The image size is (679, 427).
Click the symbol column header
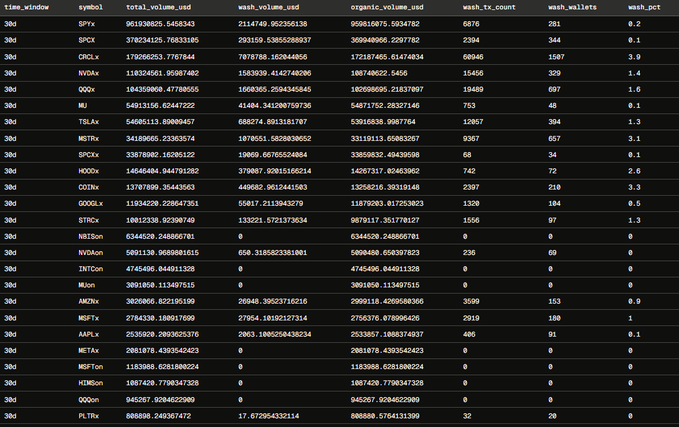(x=91, y=7)
